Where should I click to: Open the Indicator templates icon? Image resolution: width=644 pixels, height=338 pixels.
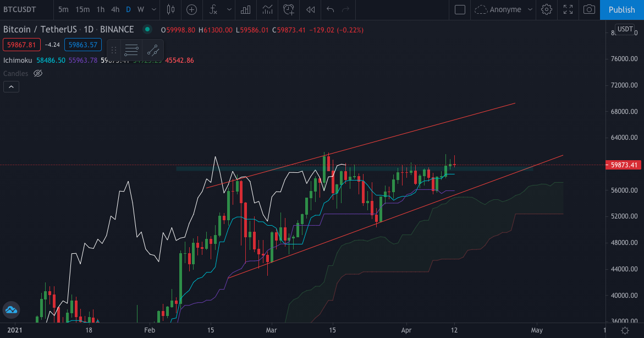coord(268,10)
